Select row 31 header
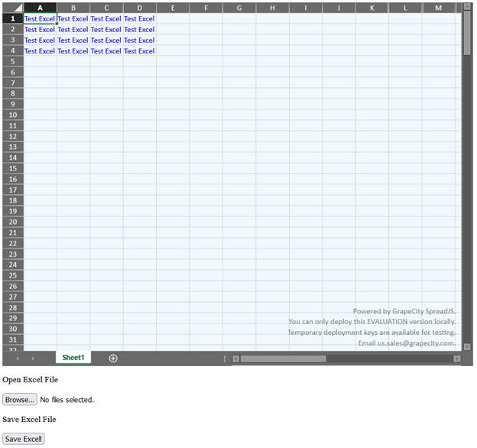The width and height of the screenshot is (477, 448). (x=13, y=339)
